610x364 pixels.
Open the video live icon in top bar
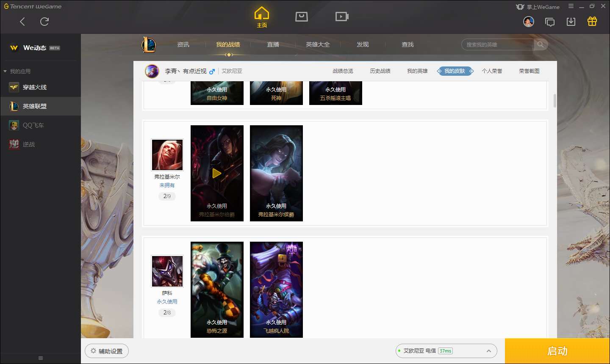click(x=342, y=17)
